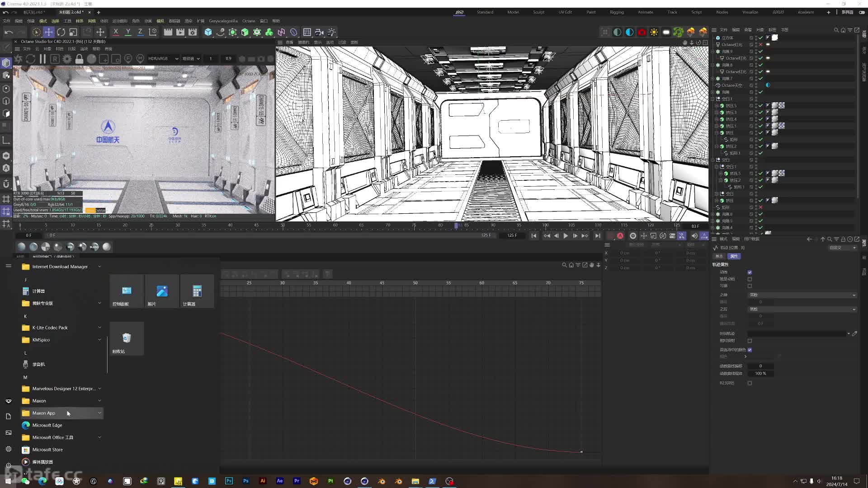Switch to the Rigging layout tab
The image size is (868, 488).
[x=617, y=12]
